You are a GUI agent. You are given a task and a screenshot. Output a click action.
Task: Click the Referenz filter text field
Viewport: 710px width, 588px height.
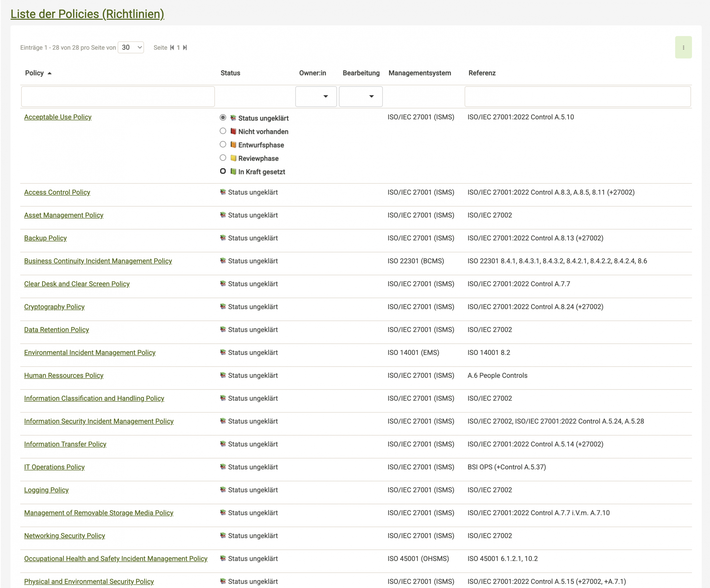[x=577, y=97]
